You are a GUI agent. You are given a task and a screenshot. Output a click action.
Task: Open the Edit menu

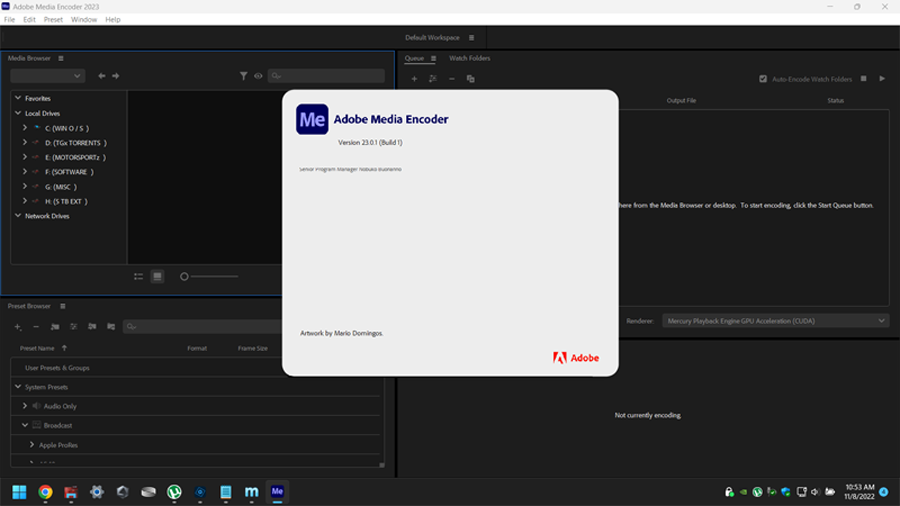(x=29, y=20)
